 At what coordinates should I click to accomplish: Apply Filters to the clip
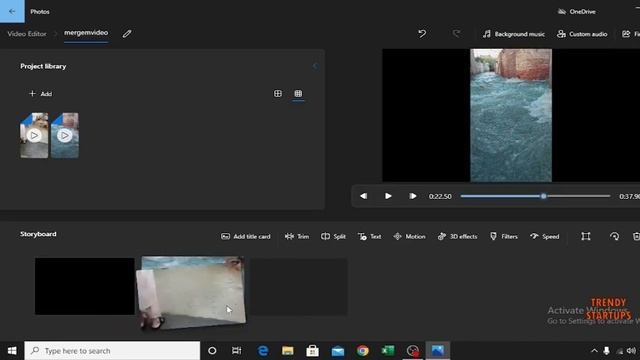[x=504, y=236]
